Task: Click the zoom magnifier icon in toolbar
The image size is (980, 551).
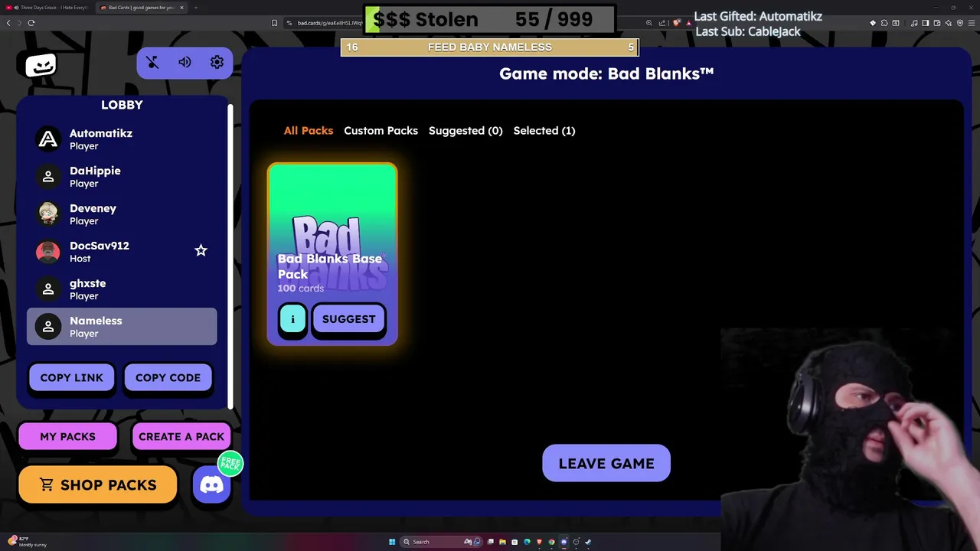Action: [x=649, y=23]
